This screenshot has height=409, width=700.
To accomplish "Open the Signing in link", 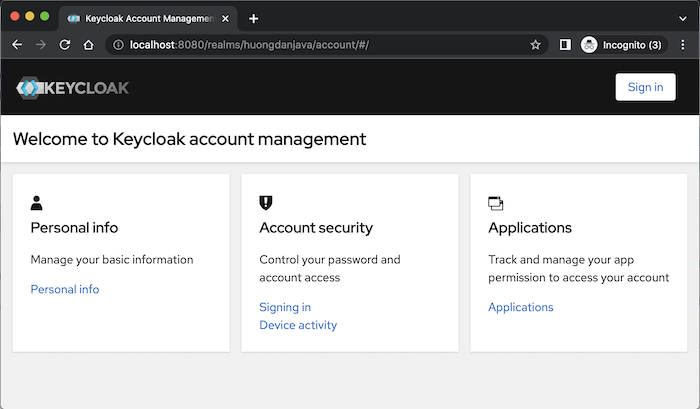I will pos(285,307).
